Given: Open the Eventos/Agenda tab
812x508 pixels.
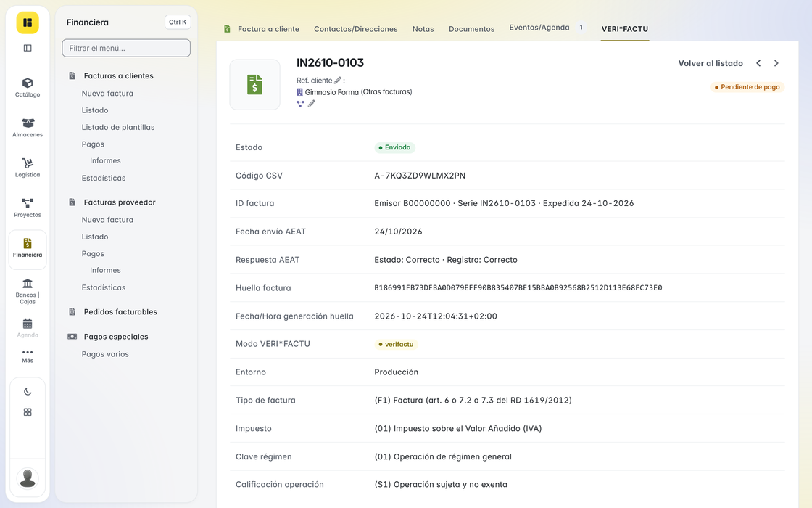Looking at the screenshot, I should pyautogui.click(x=547, y=28).
